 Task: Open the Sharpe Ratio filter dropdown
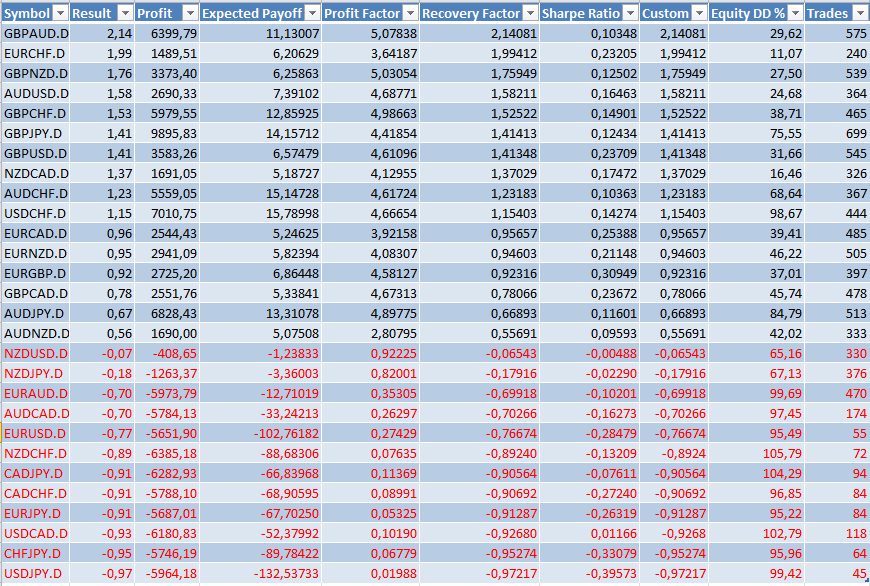[631, 13]
